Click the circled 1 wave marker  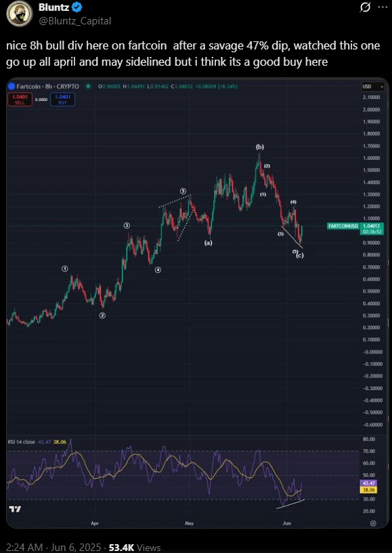(x=65, y=269)
